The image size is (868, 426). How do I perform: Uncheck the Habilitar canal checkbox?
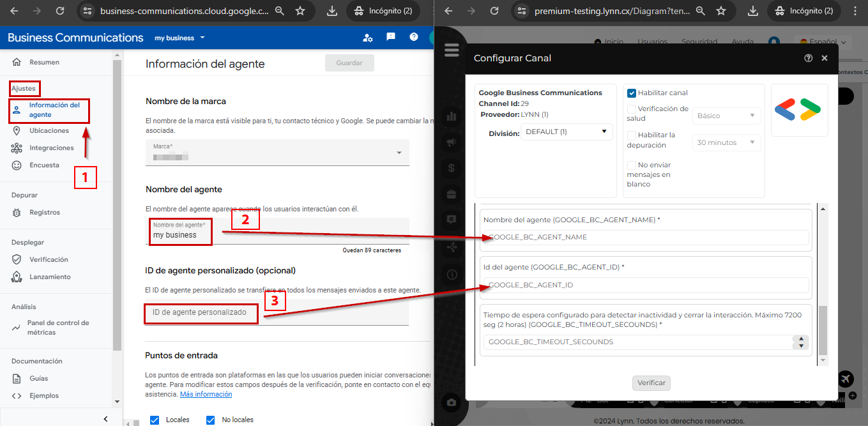632,93
